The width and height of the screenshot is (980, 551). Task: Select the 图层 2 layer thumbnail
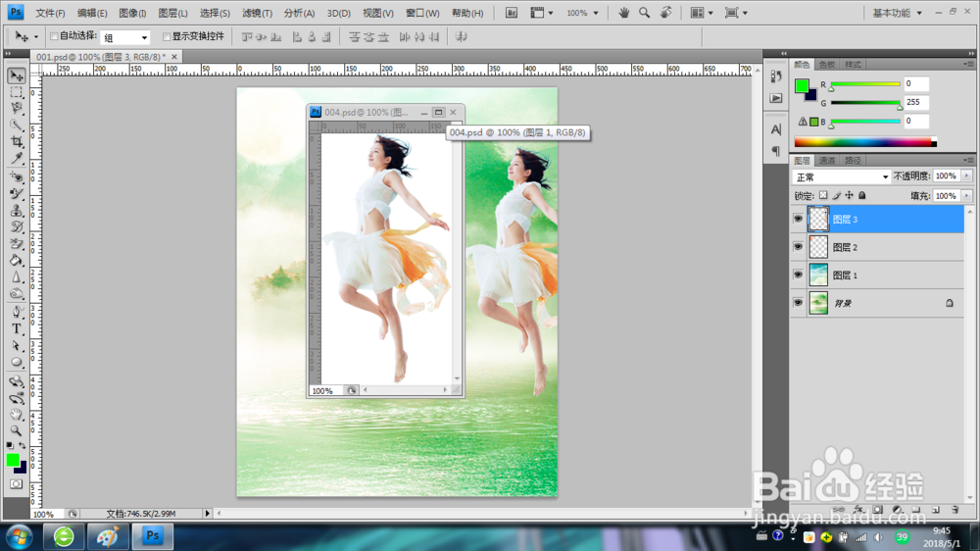pyautogui.click(x=818, y=247)
